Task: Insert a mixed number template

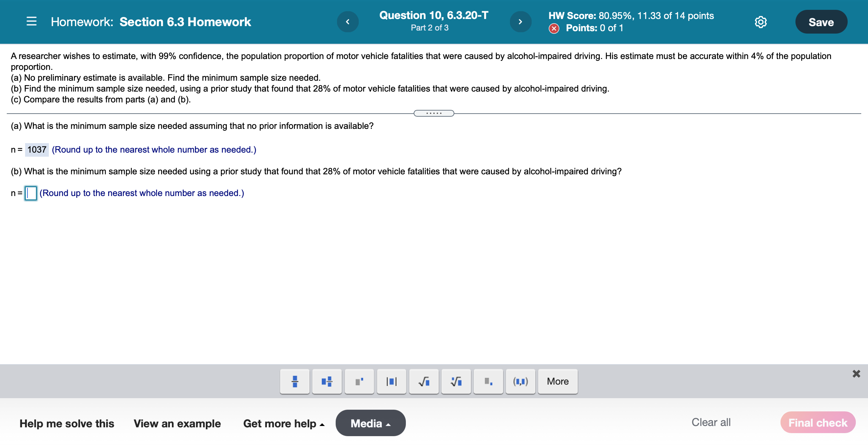Action: pos(327,381)
